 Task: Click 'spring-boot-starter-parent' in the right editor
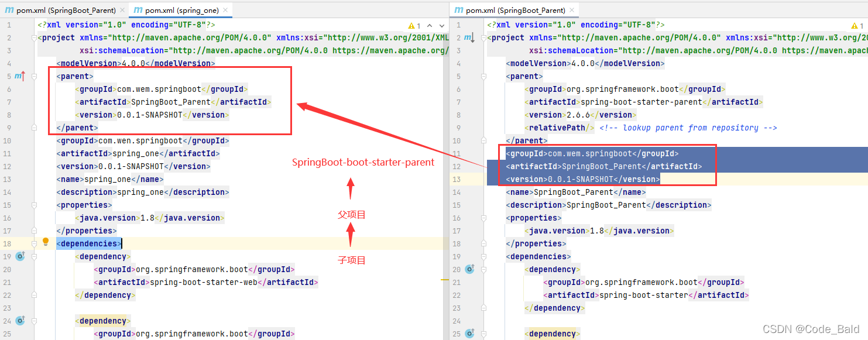click(641, 102)
